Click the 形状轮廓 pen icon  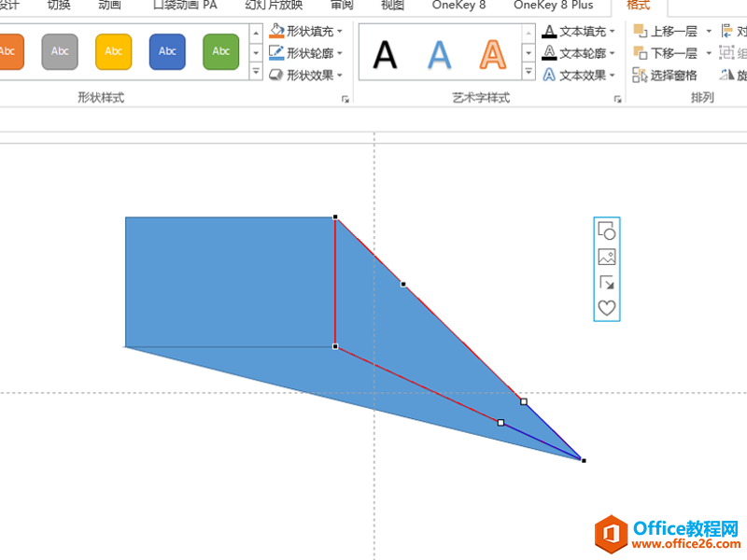(276, 53)
